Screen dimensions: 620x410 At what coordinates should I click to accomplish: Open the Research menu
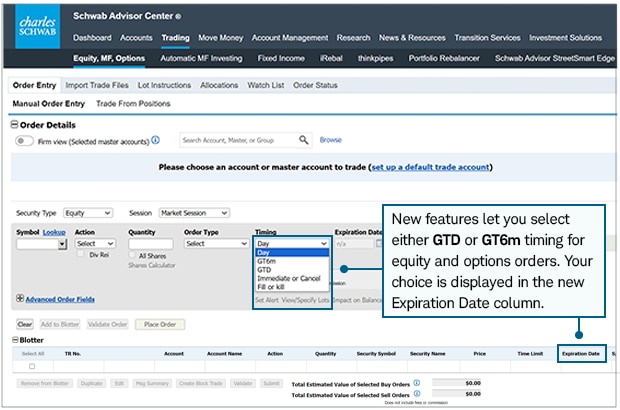(x=353, y=38)
